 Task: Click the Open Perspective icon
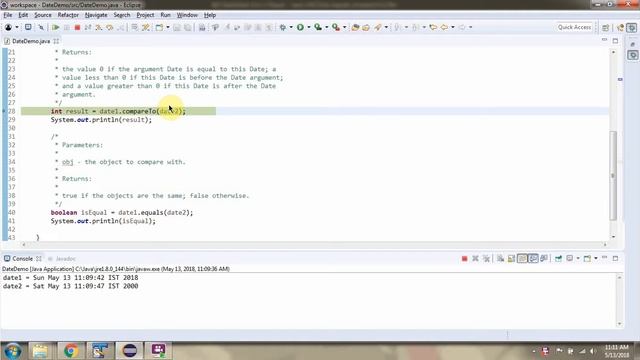point(606,27)
